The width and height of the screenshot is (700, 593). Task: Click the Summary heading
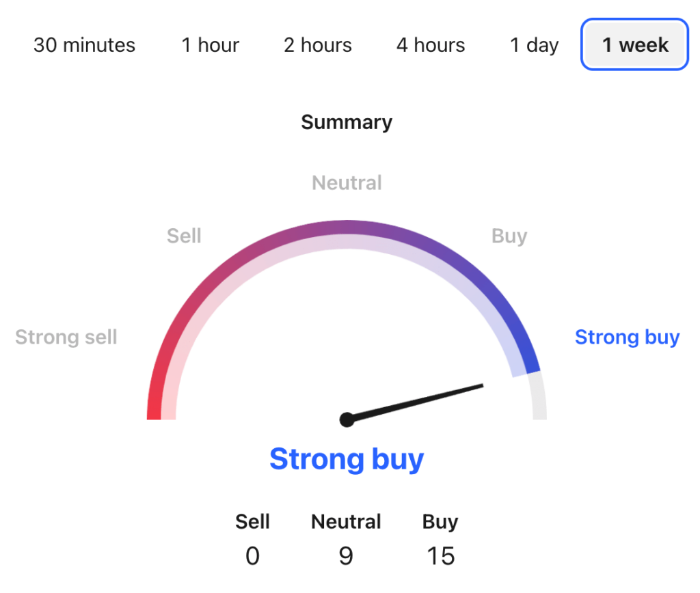[x=346, y=122]
